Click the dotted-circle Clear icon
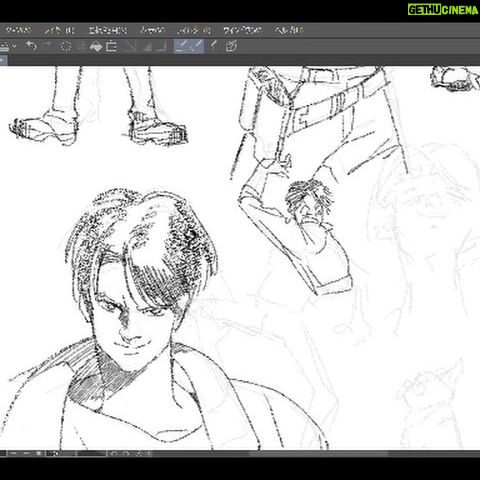This screenshot has height=480, width=480. point(66,46)
